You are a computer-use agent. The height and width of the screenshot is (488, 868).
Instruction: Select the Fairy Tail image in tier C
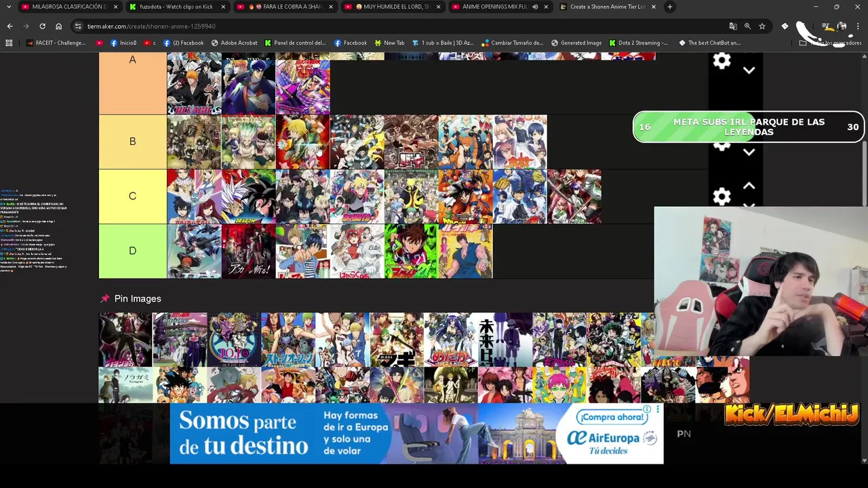pos(194,197)
